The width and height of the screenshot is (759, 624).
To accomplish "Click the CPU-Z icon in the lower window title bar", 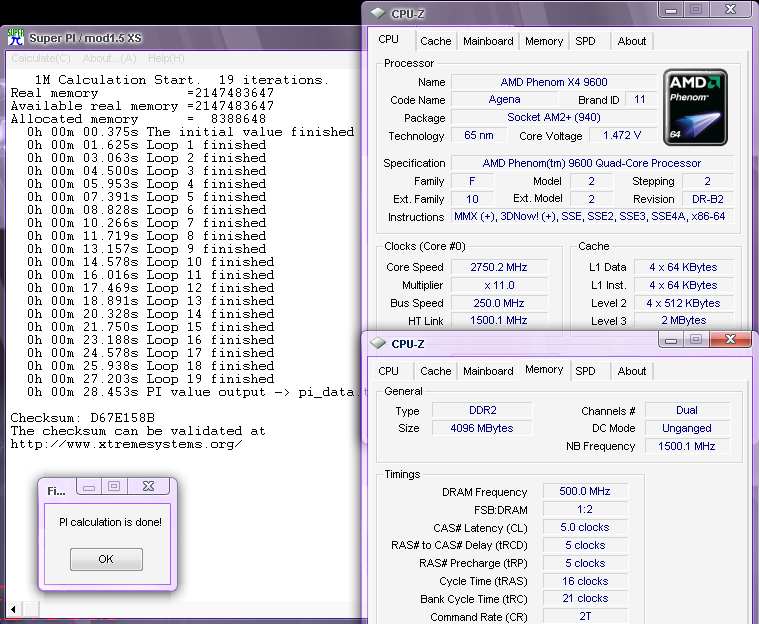I will coord(378,343).
